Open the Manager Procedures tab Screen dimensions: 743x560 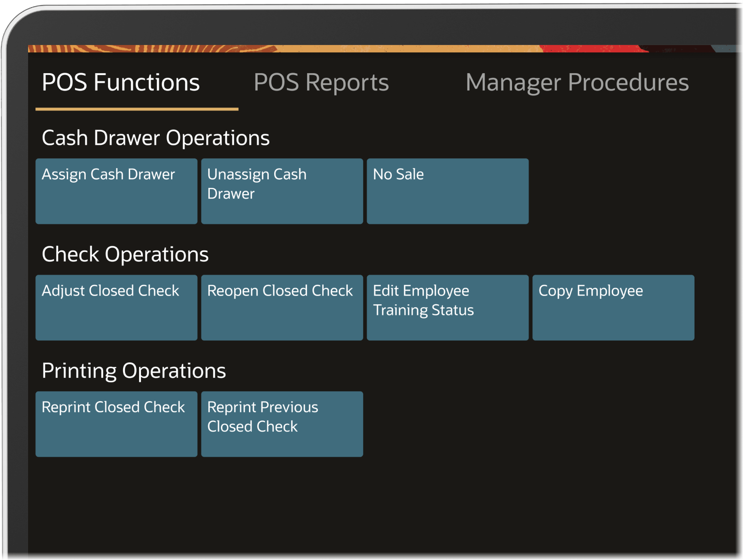click(576, 82)
